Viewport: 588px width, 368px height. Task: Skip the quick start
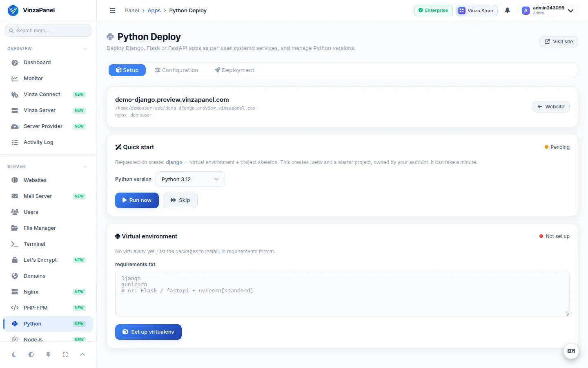point(180,200)
